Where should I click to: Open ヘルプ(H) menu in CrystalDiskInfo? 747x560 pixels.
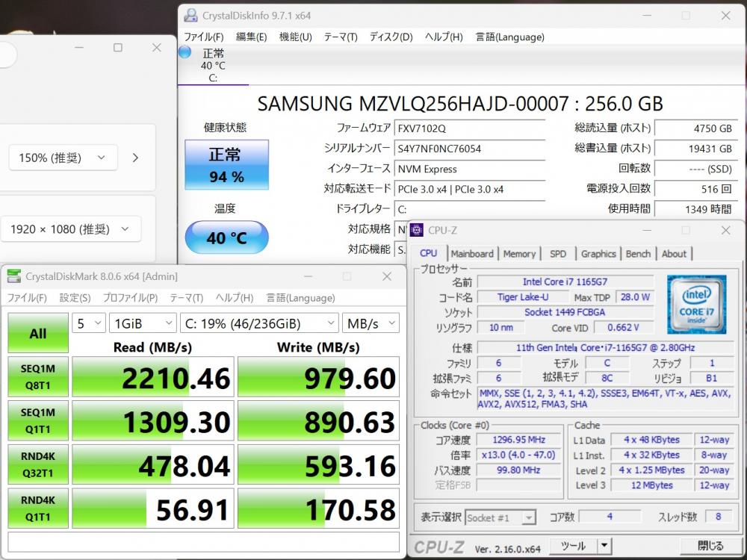click(x=444, y=37)
